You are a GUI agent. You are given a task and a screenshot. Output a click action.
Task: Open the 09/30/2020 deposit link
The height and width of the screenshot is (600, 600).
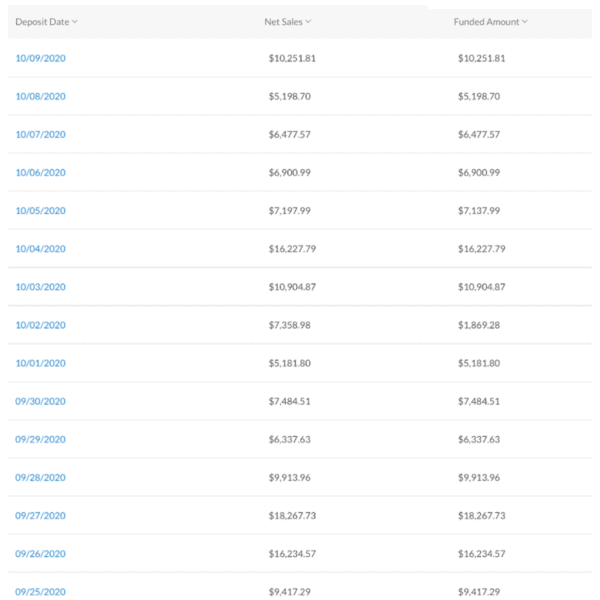point(41,401)
